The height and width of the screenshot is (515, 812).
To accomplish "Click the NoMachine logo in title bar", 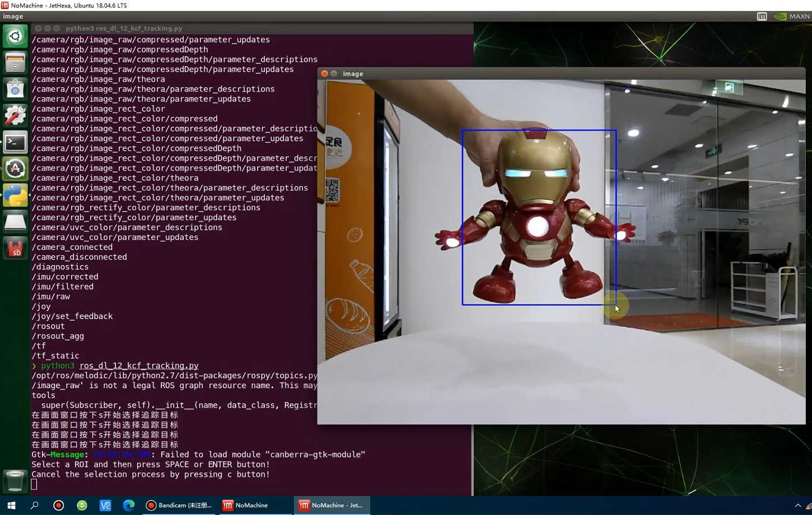I will click(4, 5).
